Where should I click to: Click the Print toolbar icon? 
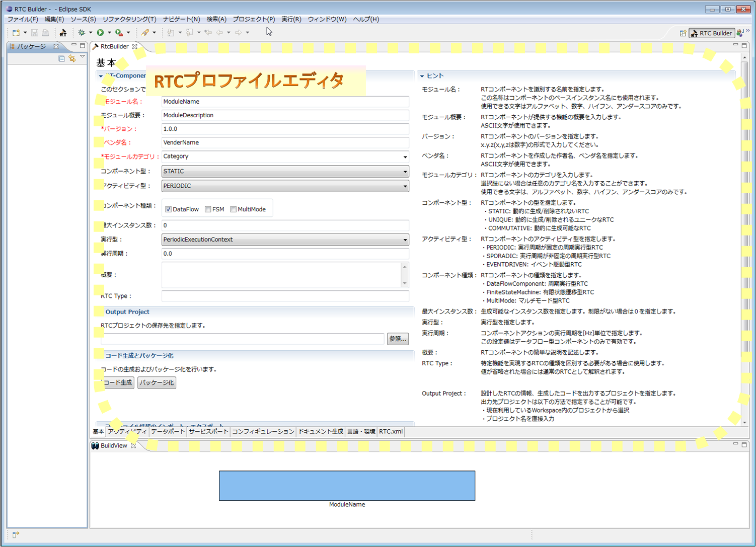(45, 33)
